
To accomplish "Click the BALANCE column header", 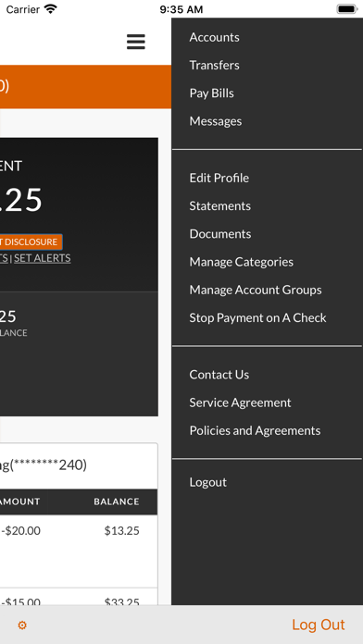I will [117, 502].
